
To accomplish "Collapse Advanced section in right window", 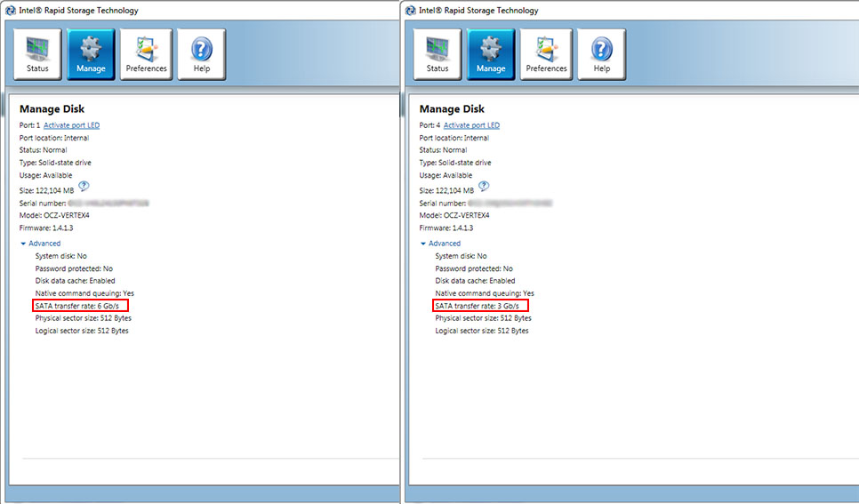I will pyautogui.click(x=440, y=244).
